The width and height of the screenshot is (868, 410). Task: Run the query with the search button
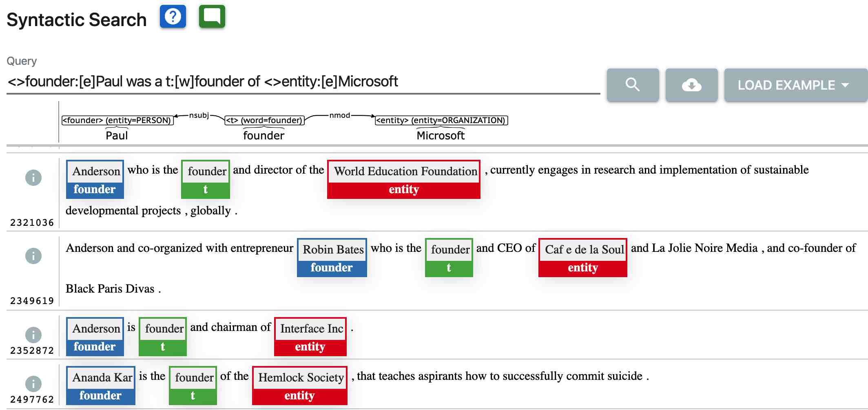point(633,85)
